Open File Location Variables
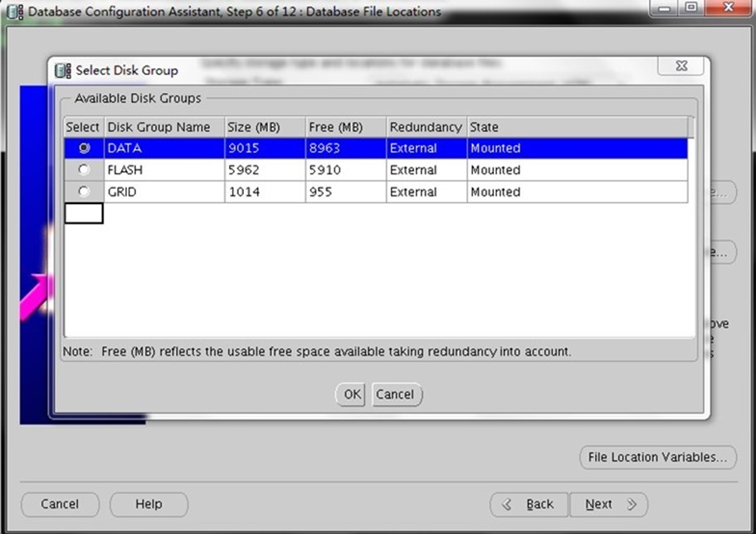Viewport: 756px width, 534px height. click(657, 457)
